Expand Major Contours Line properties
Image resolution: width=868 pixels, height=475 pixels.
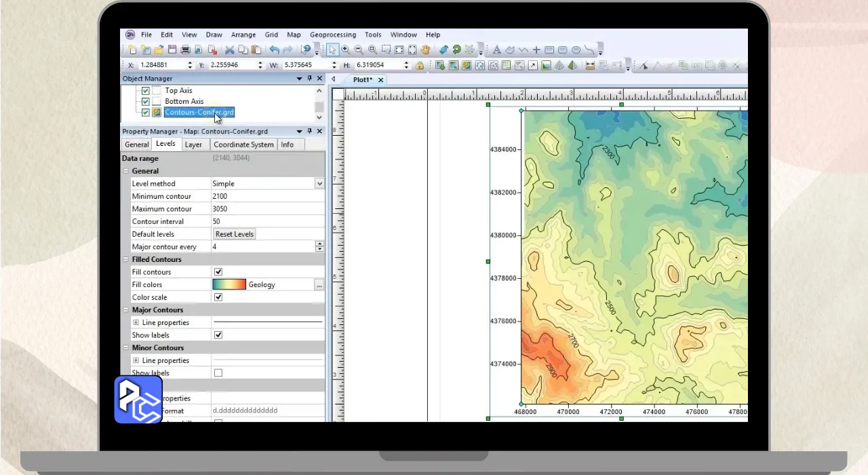[136, 323]
